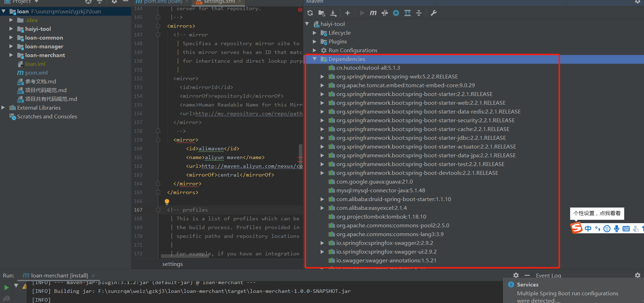The height and width of the screenshot is (303, 644).
Task: Open the 参考文档.md file
Action: coord(40,81)
